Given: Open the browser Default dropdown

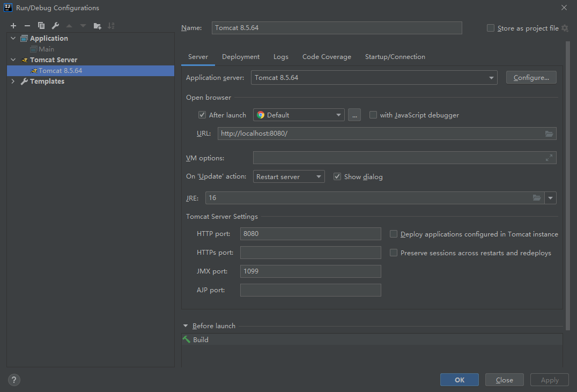Looking at the screenshot, I should [x=299, y=115].
